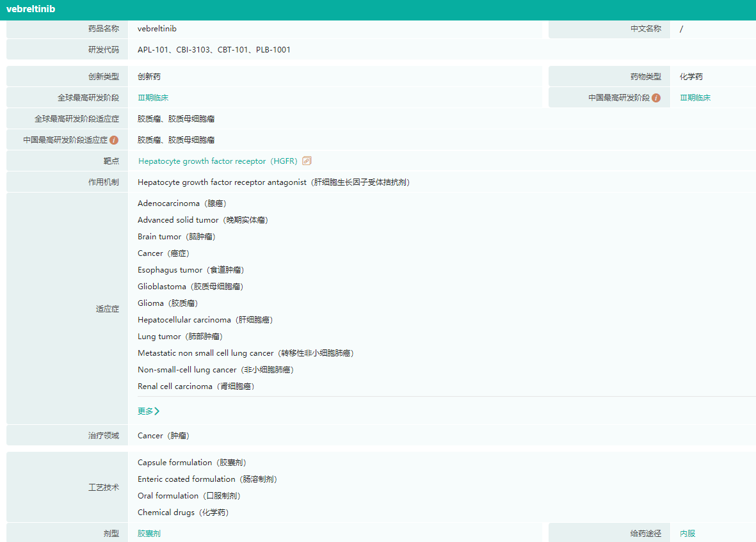Click vebreltinib header title

click(x=31, y=9)
